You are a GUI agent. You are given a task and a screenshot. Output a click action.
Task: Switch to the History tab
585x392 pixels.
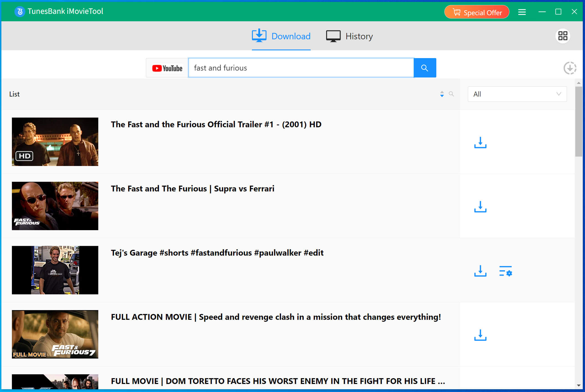349,36
